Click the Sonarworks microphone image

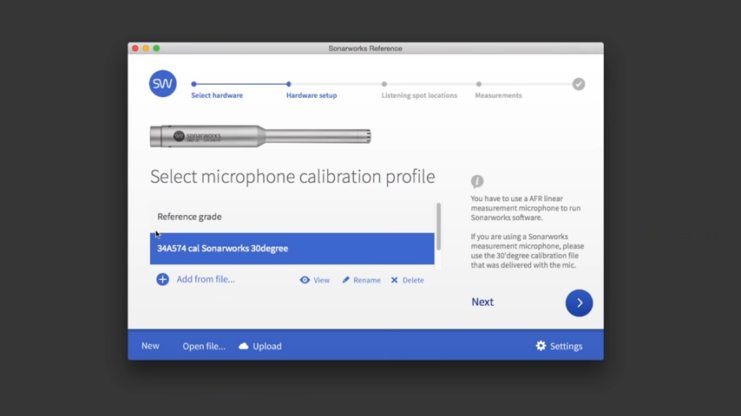point(260,136)
